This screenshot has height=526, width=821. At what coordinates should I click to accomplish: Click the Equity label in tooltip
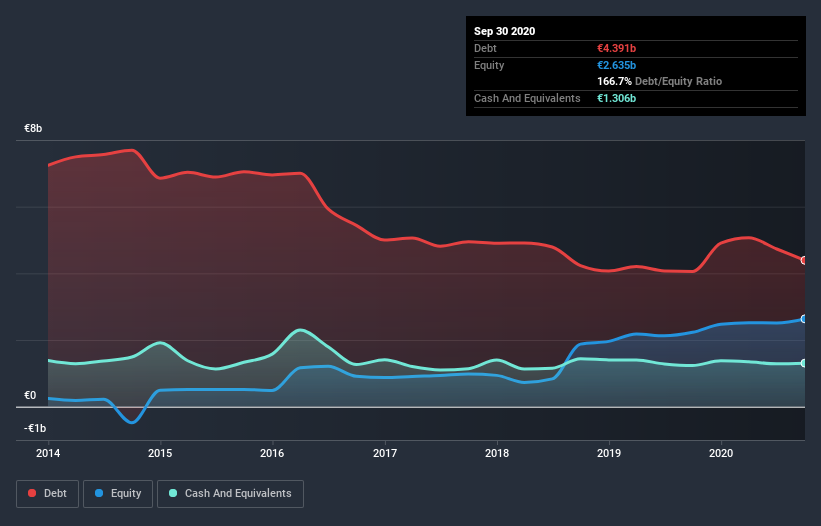click(489, 65)
